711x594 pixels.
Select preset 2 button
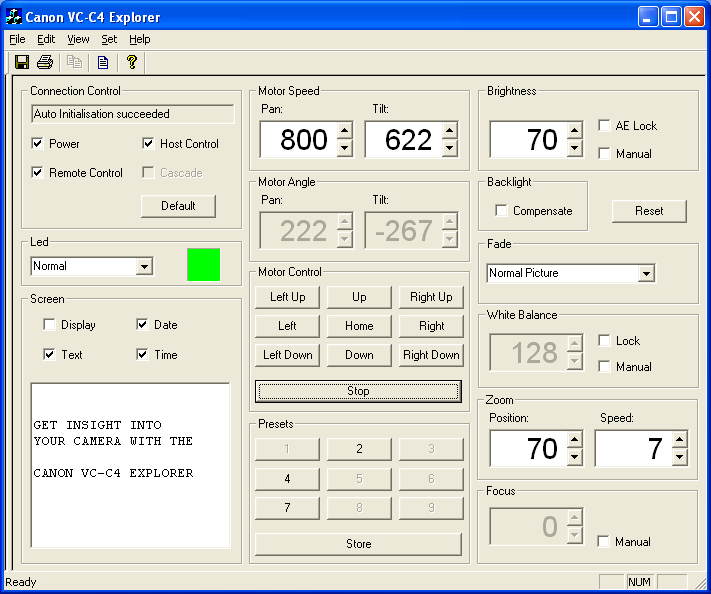point(359,449)
